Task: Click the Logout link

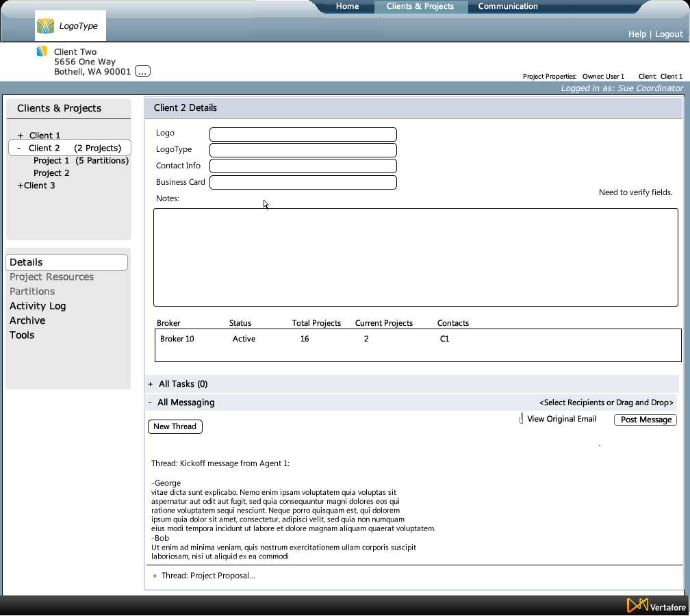Action: (x=668, y=34)
